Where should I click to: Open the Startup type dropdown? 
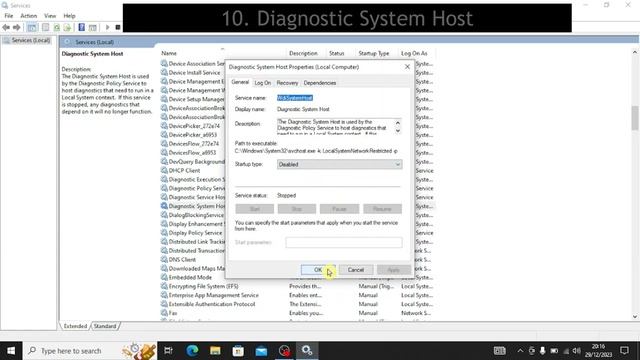pos(339,164)
